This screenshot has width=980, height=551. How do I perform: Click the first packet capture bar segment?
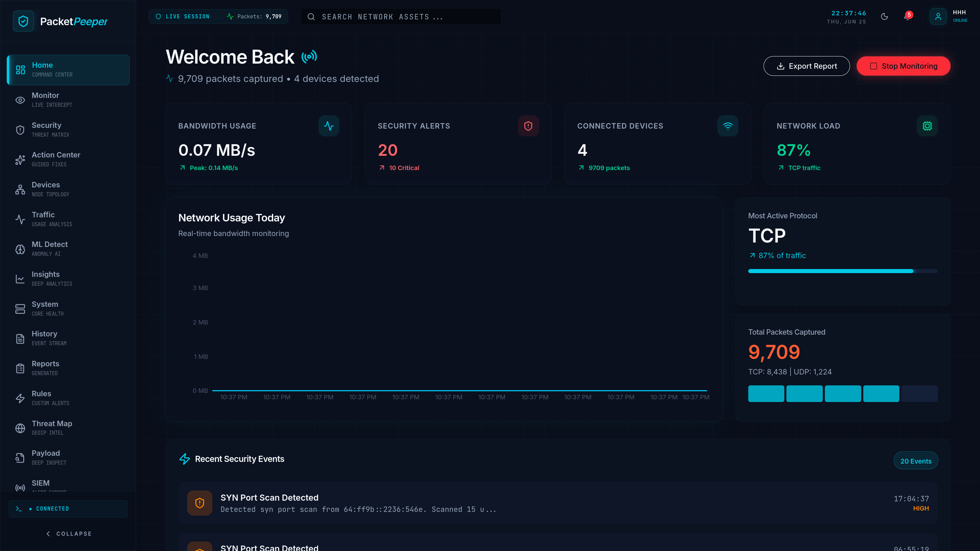point(766,394)
